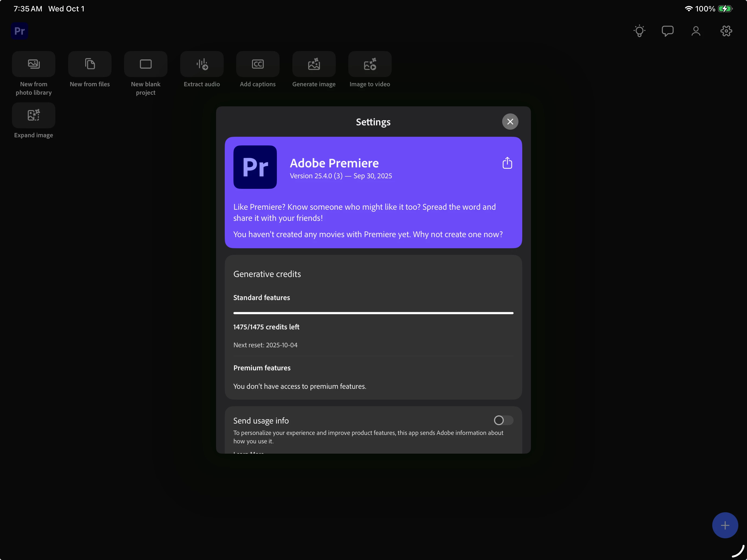Click the New from photo library icon
The width and height of the screenshot is (747, 560).
33,64
